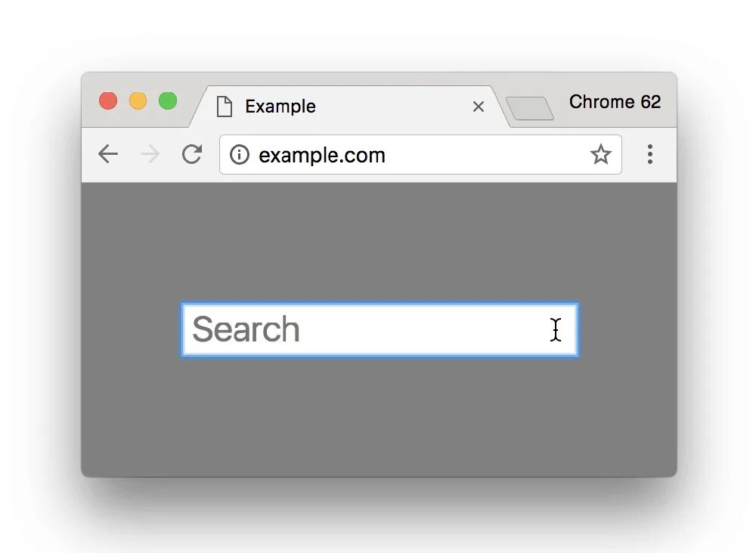Focus the Search input field
The height and width of the screenshot is (553, 756).
pyautogui.click(x=380, y=330)
